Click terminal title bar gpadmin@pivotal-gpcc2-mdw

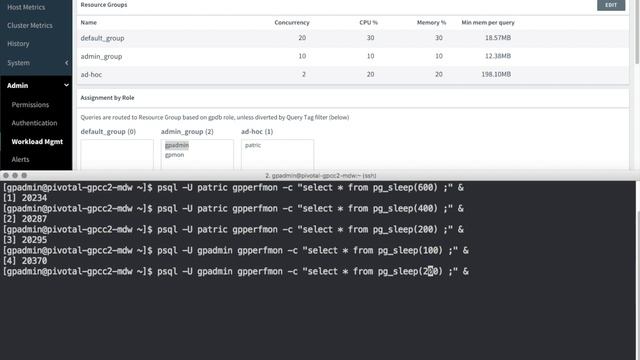click(321, 176)
